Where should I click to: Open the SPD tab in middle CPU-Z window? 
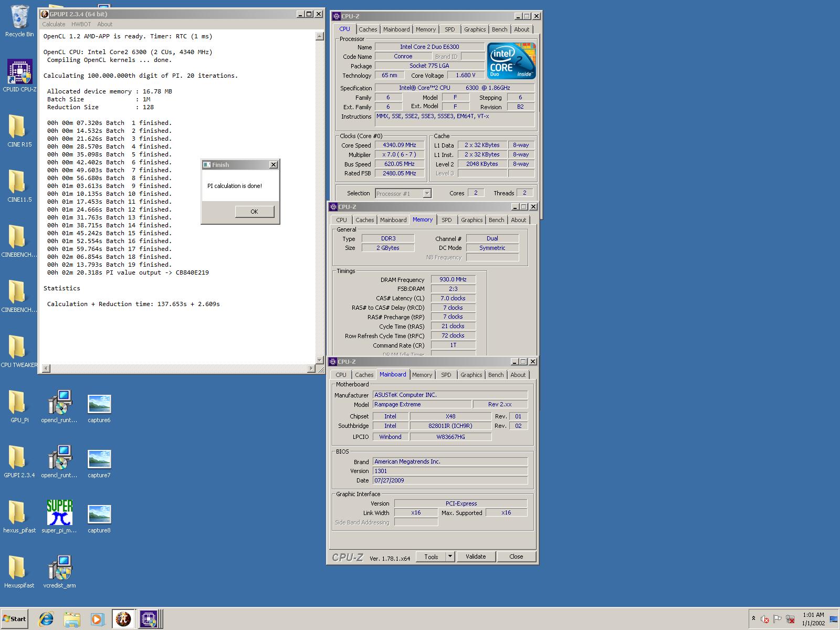point(447,220)
